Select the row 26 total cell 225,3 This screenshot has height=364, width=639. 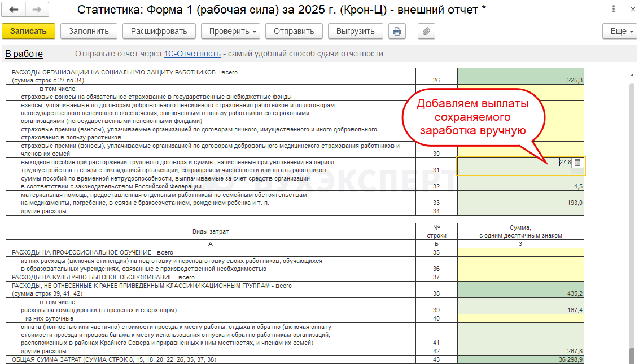point(521,76)
